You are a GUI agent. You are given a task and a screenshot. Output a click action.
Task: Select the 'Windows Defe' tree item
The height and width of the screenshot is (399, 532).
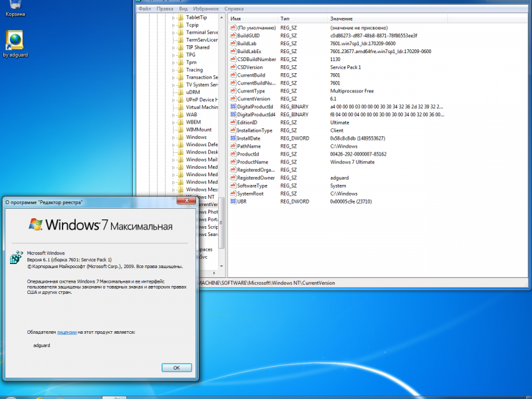pos(202,144)
